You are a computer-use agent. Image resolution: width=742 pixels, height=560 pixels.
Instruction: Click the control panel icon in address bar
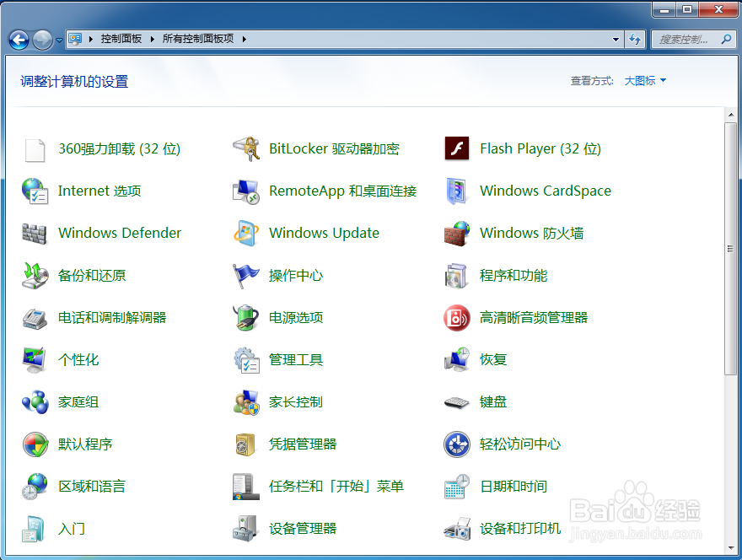75,39
